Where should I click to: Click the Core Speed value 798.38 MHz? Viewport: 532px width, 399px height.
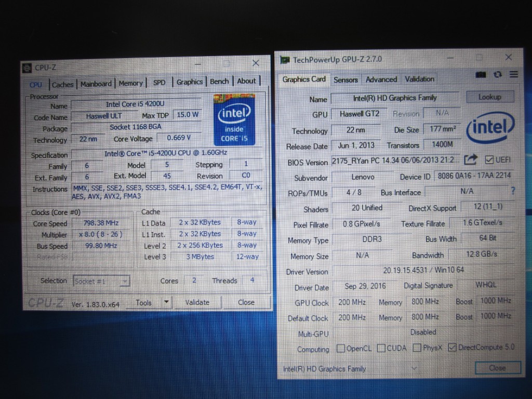click(101, 223)
